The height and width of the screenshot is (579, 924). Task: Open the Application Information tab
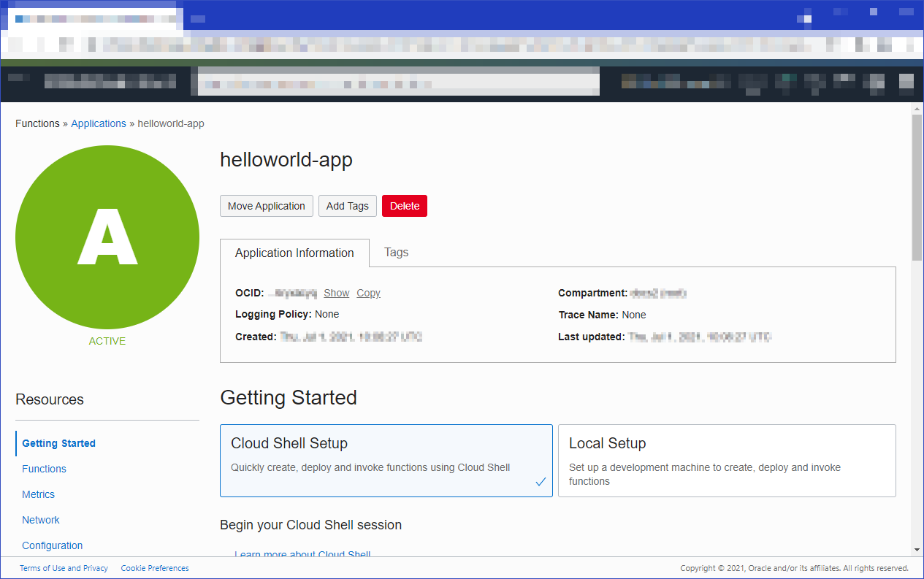click(x=294, y=253)
